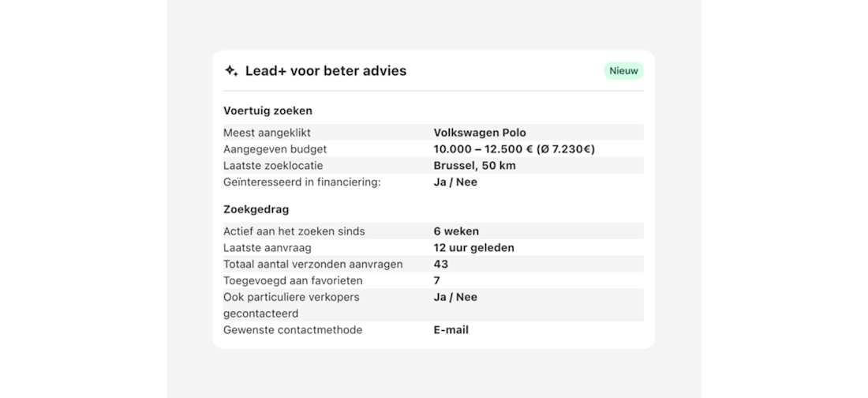Select the 12 uur geleden value

pyautogui.click(x=473, y=248)
